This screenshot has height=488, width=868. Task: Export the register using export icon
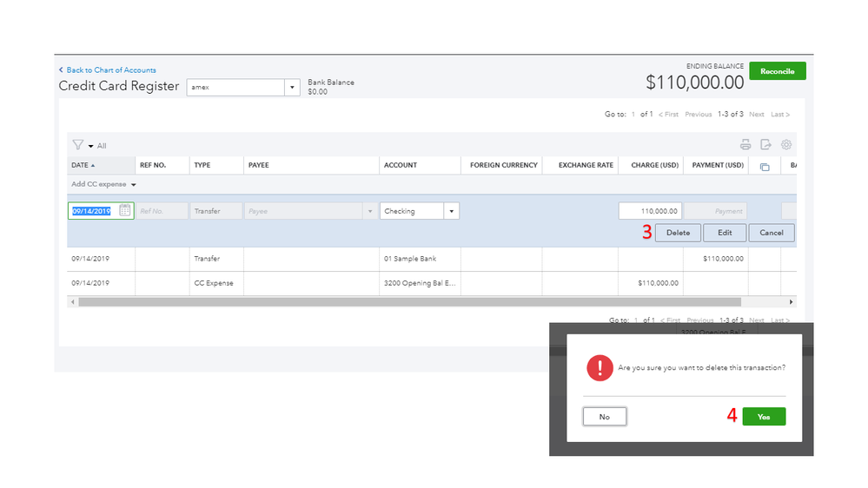click(x=765, y=144)
